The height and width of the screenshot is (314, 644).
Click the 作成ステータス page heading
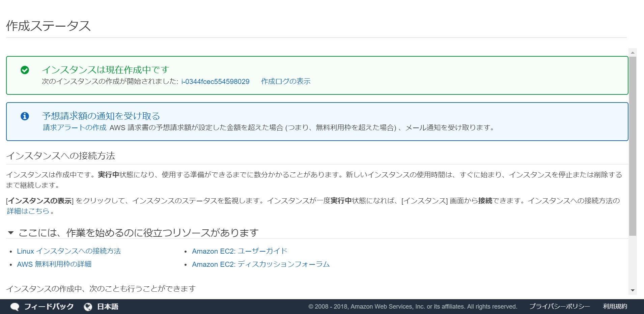coord(49,26)
